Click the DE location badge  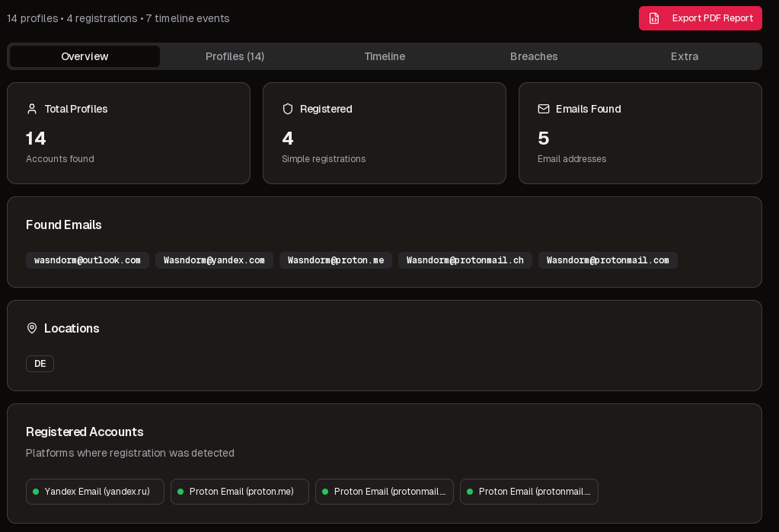click(x=40, y=364)
